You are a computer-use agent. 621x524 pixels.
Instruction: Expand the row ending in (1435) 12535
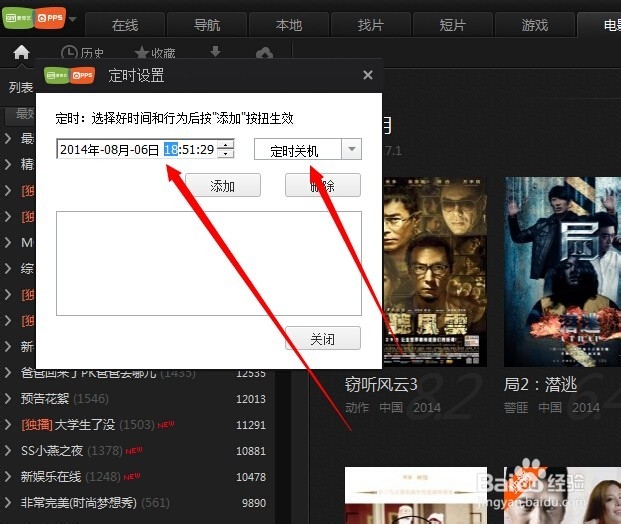click(8, 372)
